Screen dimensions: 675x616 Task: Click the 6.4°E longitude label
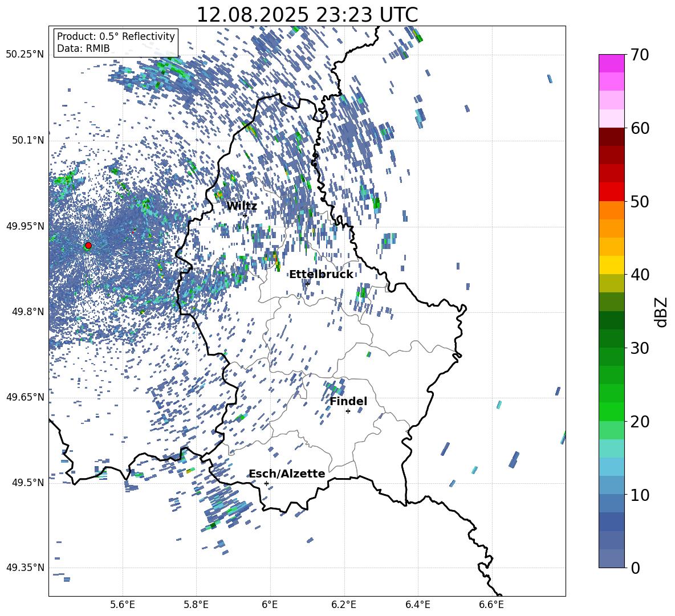pyautogui.click(x=417, y=605)
